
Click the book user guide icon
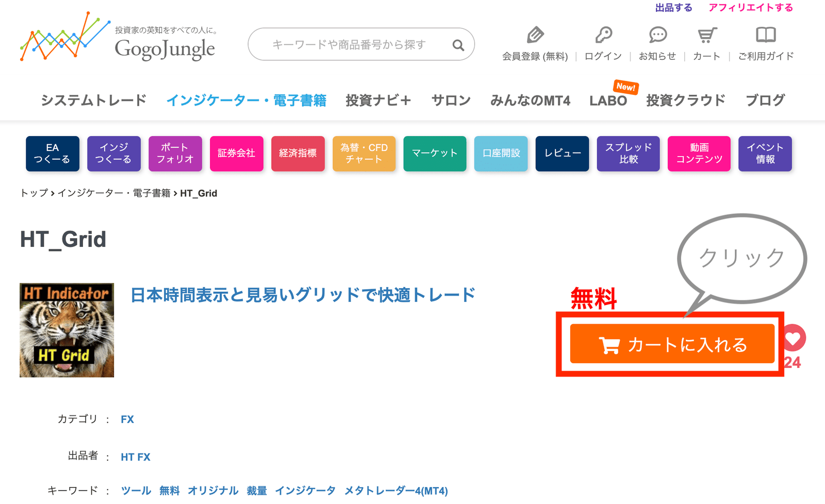point(766,35)
